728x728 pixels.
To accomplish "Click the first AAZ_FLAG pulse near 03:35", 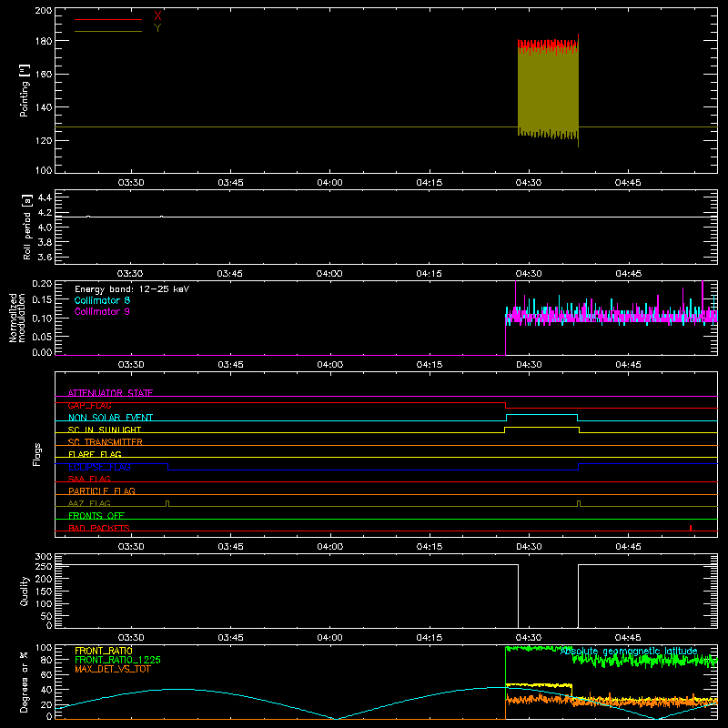I will pyautogui.click(x=167, y=504).
